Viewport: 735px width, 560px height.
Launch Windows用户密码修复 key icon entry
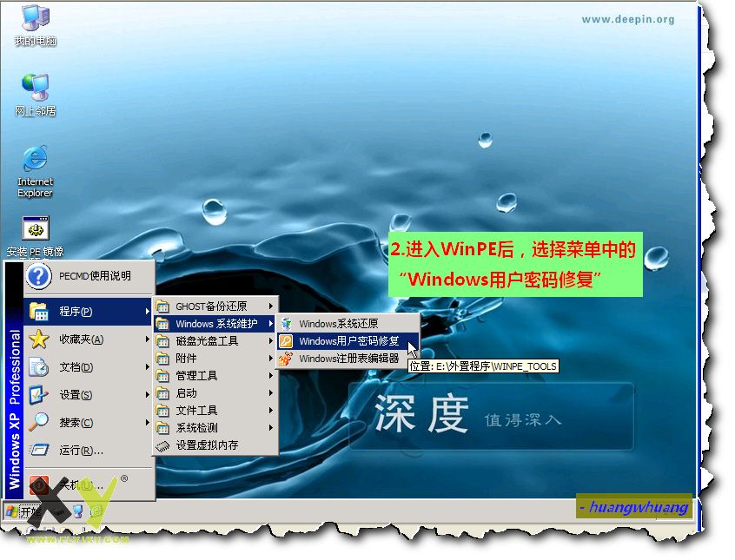[x=348, y=341]
